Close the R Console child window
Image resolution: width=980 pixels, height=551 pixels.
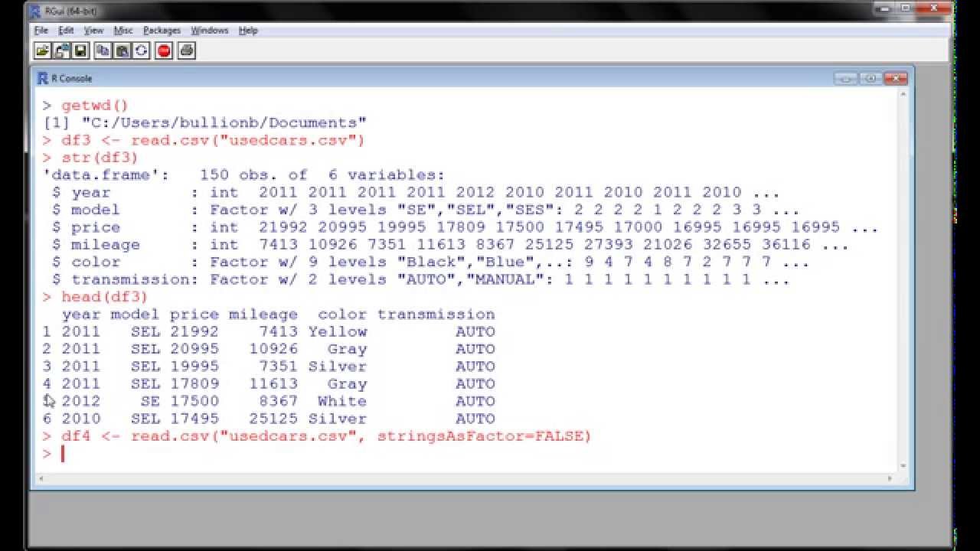896,78
